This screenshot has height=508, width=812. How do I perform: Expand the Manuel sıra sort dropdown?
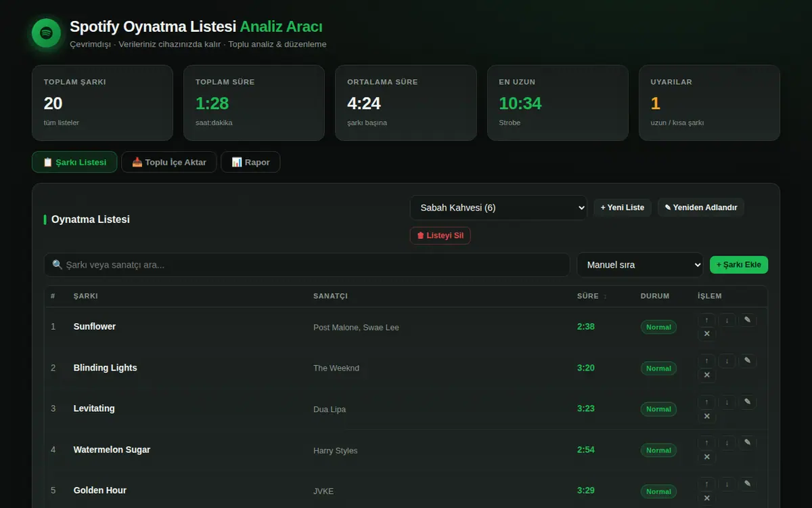click(640, 265)
